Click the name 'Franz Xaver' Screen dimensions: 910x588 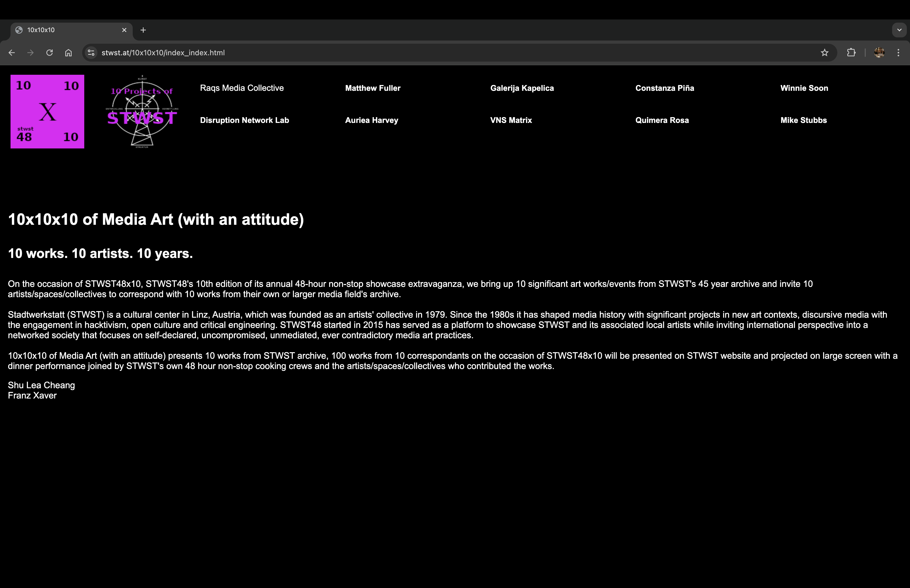click(x=32, y=396)
